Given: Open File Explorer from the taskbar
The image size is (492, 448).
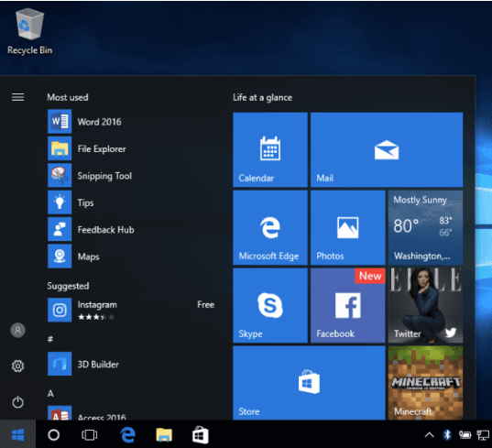Looking at the screenshot, I should (x=164, y=435).
